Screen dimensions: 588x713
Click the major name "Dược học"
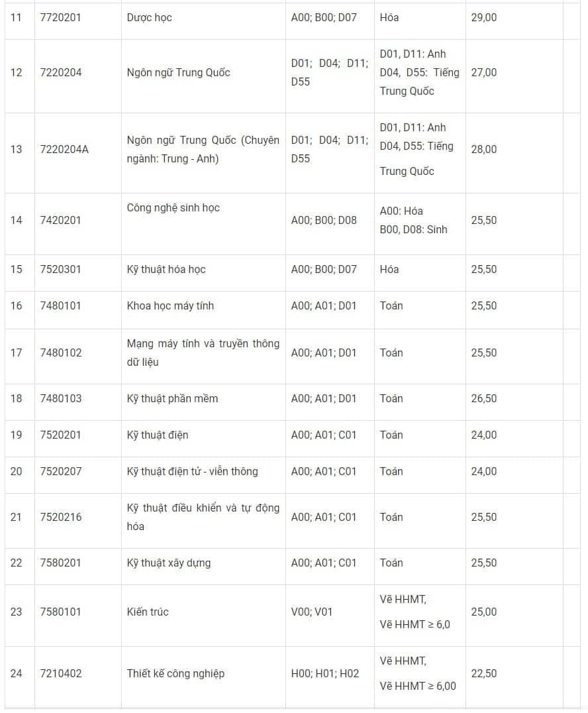(x=149, y=18)
